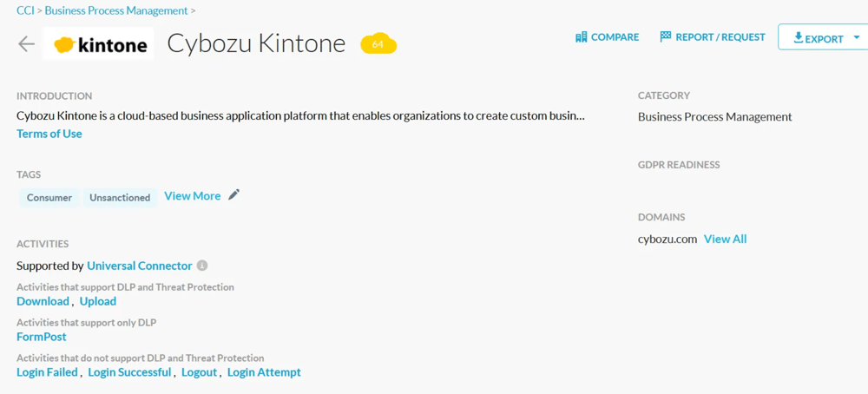Screen dimensions: 868x394
Task: Select the Unsanctioned tag
Action: [x=120, y=198]
